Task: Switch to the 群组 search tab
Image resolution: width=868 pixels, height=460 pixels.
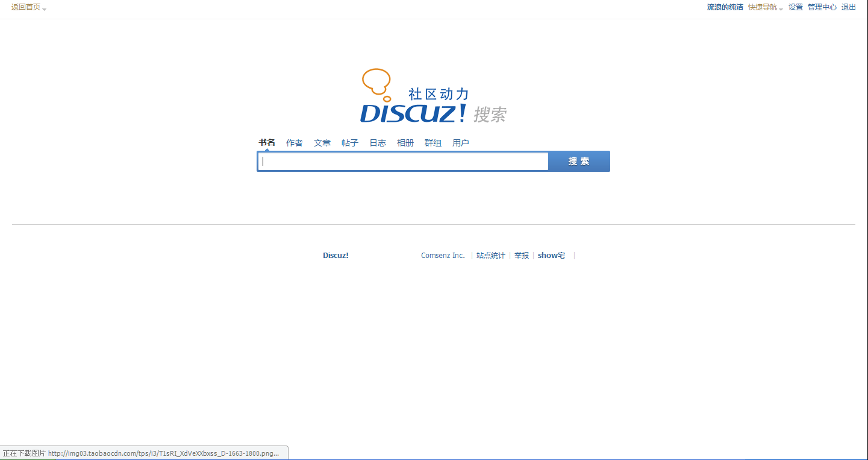Action: click(x=433, y=143)
